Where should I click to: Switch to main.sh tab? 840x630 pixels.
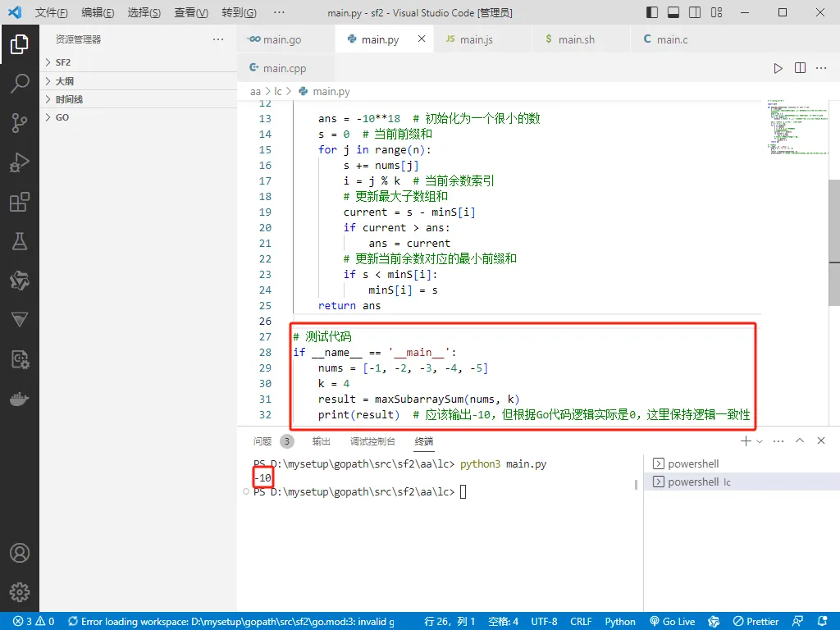(x=582, y=39)
